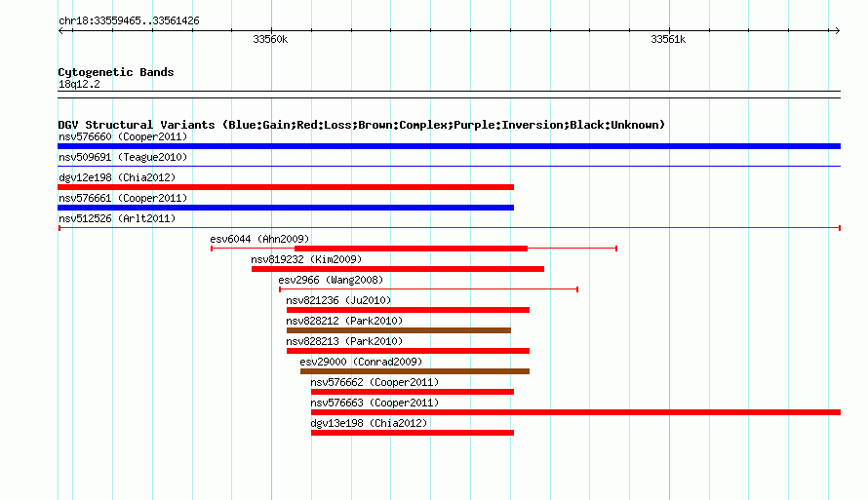Click the 18q12.2 band label

coord(79,84)
